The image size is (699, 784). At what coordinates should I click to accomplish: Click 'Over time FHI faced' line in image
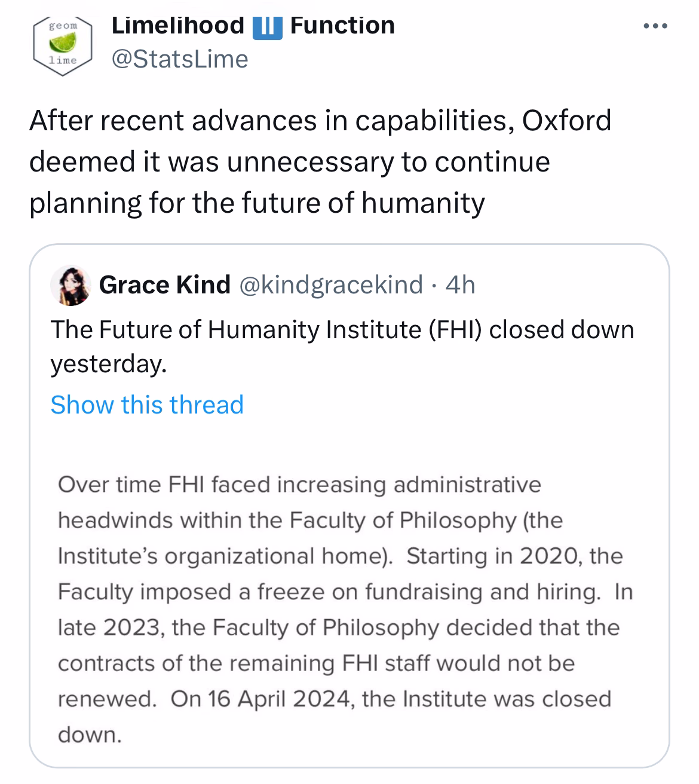[x=299, y=484]
